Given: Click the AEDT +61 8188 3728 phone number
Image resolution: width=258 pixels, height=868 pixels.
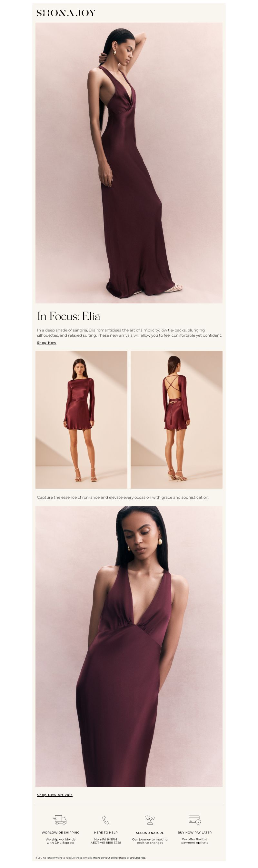Looking at the screenshot, I should click(x=106, y=843).
